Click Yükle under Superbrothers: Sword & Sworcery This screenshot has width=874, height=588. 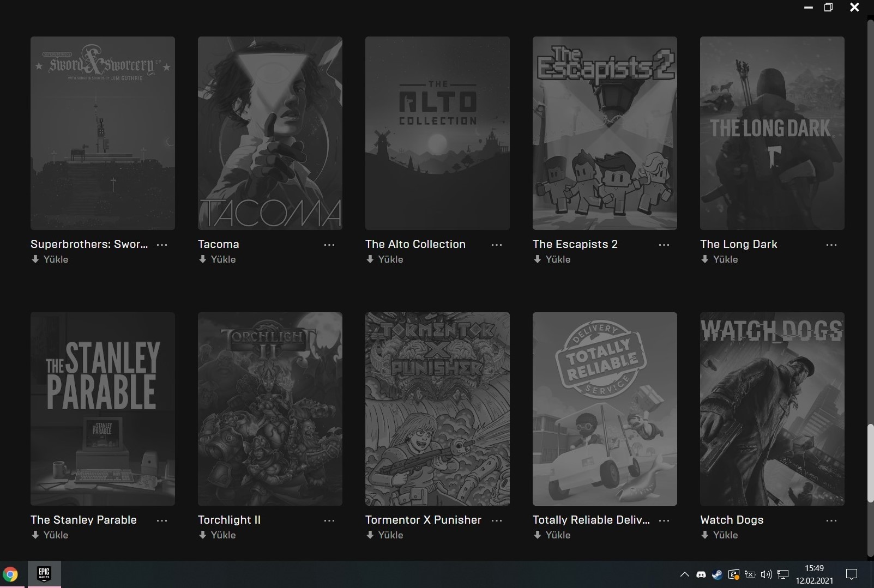click(x=50, y=259)
